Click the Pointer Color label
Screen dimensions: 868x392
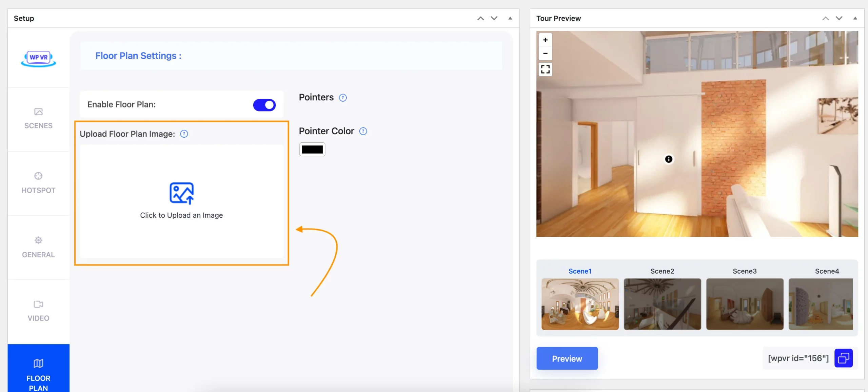point(326,131)
